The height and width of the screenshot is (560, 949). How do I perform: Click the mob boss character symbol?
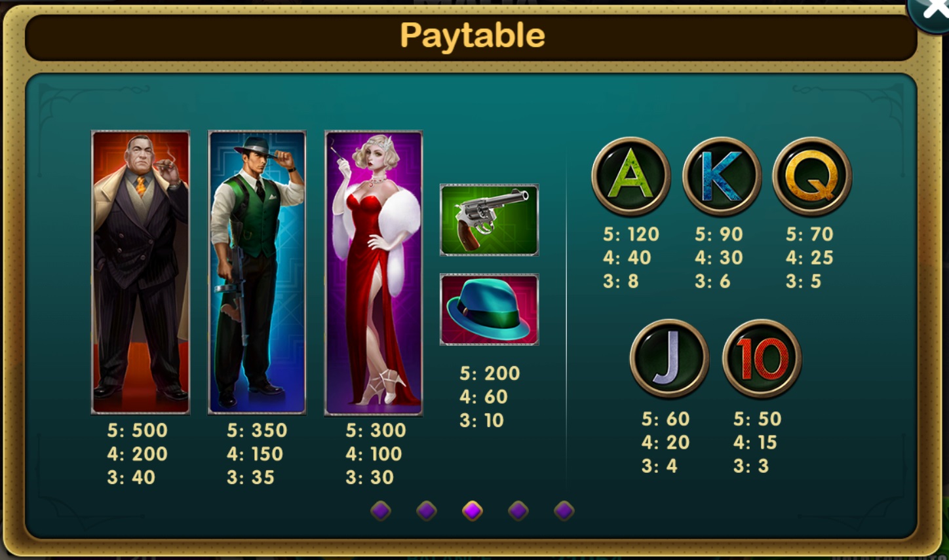point(140,272)
